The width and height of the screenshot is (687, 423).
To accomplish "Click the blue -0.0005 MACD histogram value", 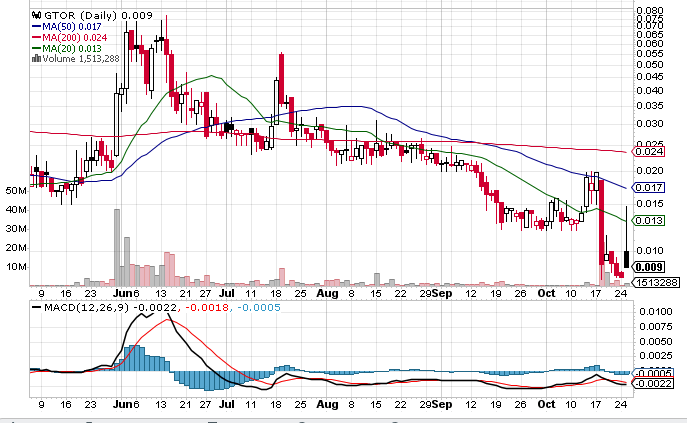I will (259, 308).
